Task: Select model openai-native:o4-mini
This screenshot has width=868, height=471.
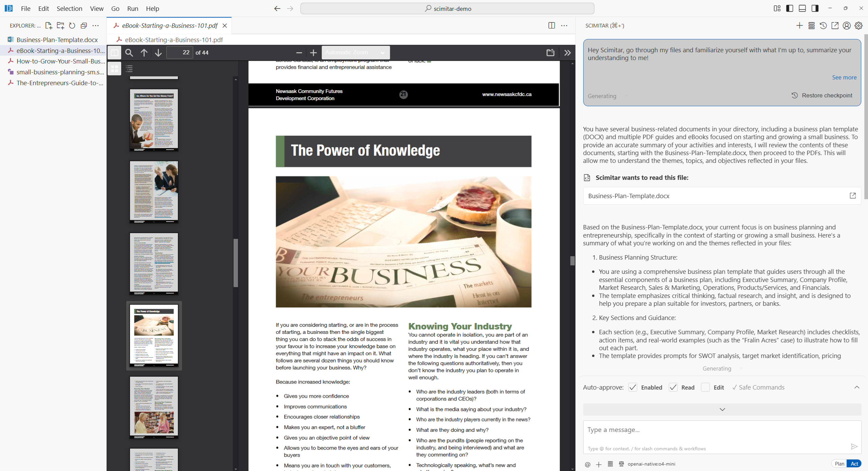Action: 651,464
